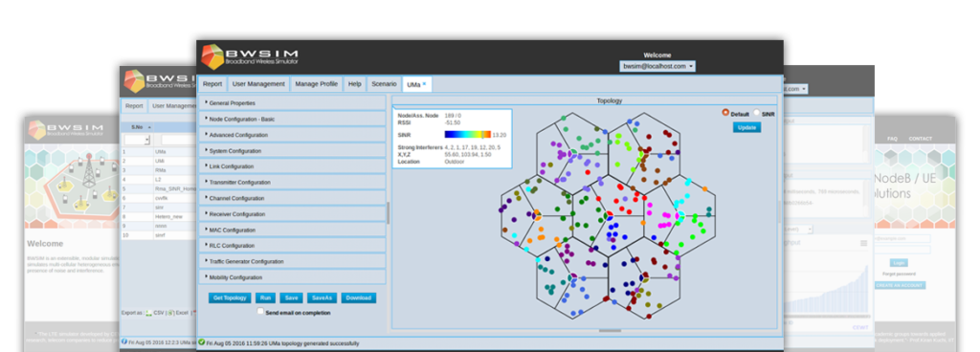Switch to the Scenario tab

click(384, 84)
